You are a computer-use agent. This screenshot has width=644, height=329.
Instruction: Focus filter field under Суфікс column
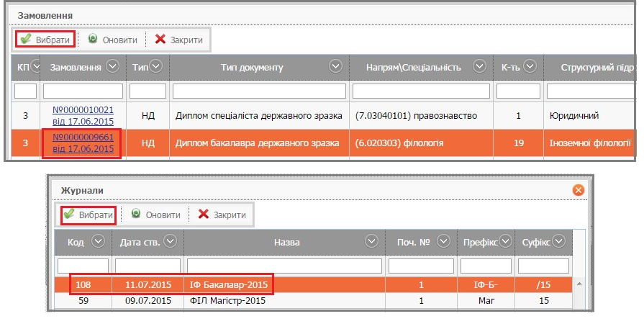coord(543,266)
